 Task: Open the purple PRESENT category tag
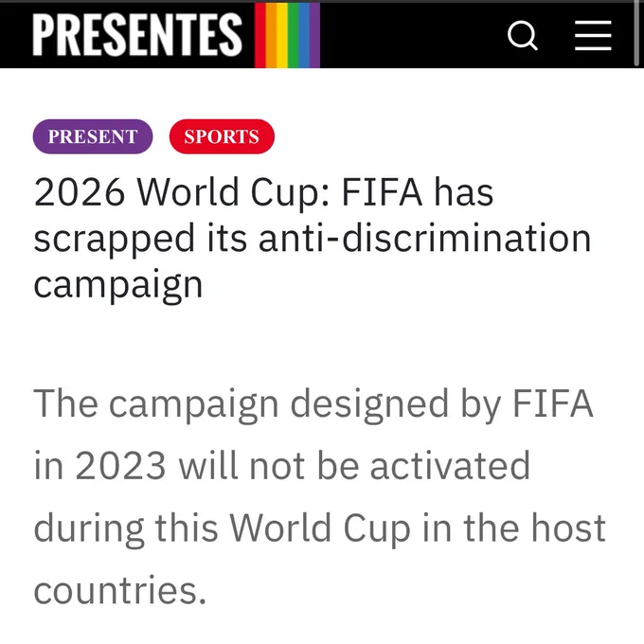tap(93, 136)
